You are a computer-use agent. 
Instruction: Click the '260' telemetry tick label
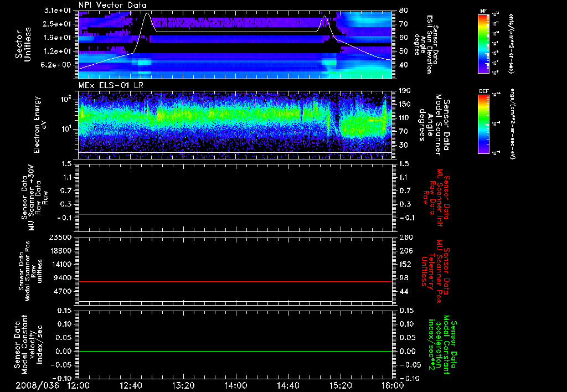coord(405,238)
